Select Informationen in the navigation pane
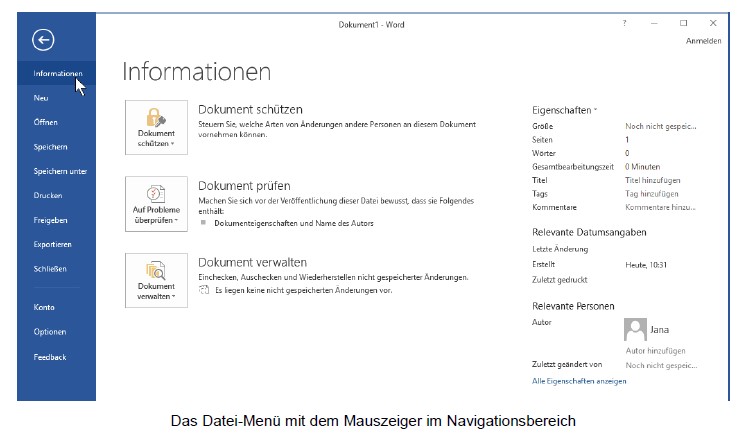 click(57, 73)
